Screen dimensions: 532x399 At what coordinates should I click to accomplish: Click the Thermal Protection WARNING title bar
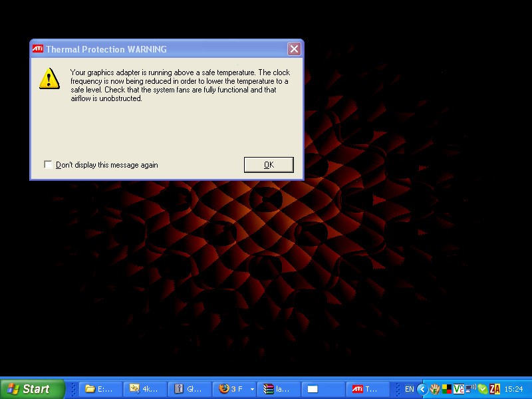pyautogui.click(x=166, y=49)
